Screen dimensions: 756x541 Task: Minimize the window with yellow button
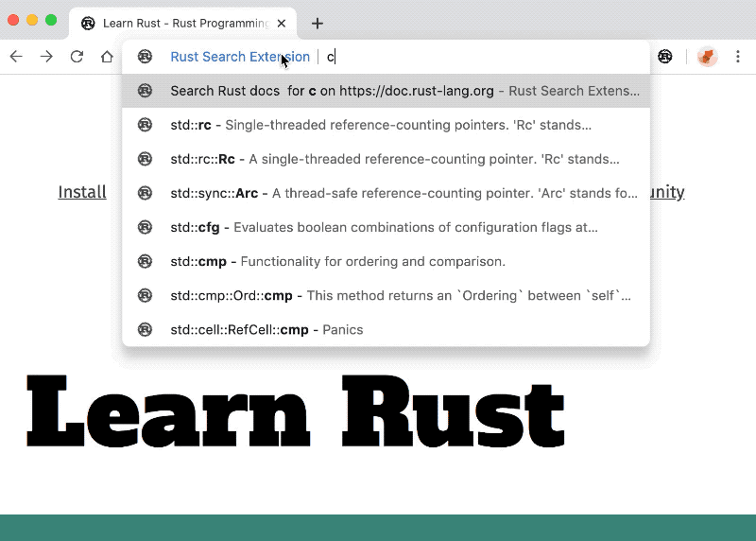(32, 20)
